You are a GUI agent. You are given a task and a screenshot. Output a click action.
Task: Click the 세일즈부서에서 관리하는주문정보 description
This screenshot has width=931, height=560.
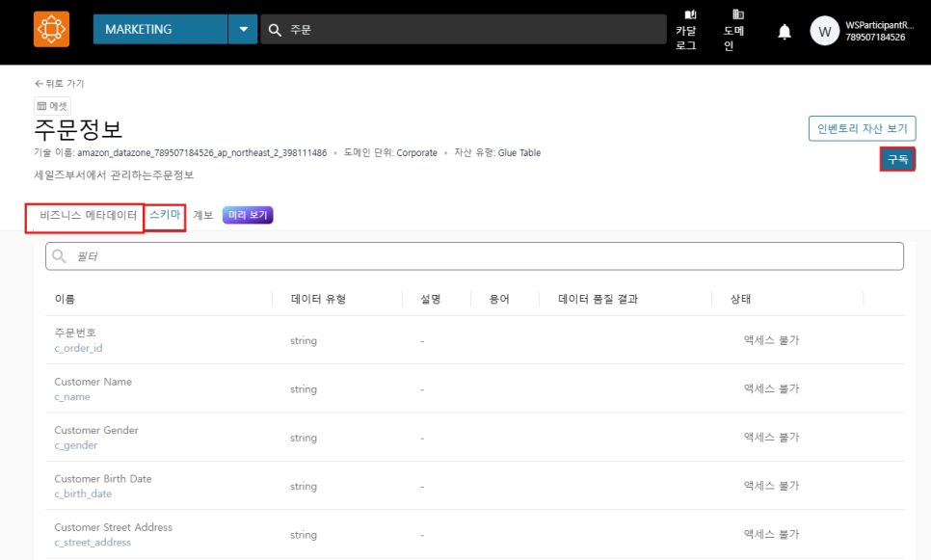pyautogui.click(x=114, y=174)
